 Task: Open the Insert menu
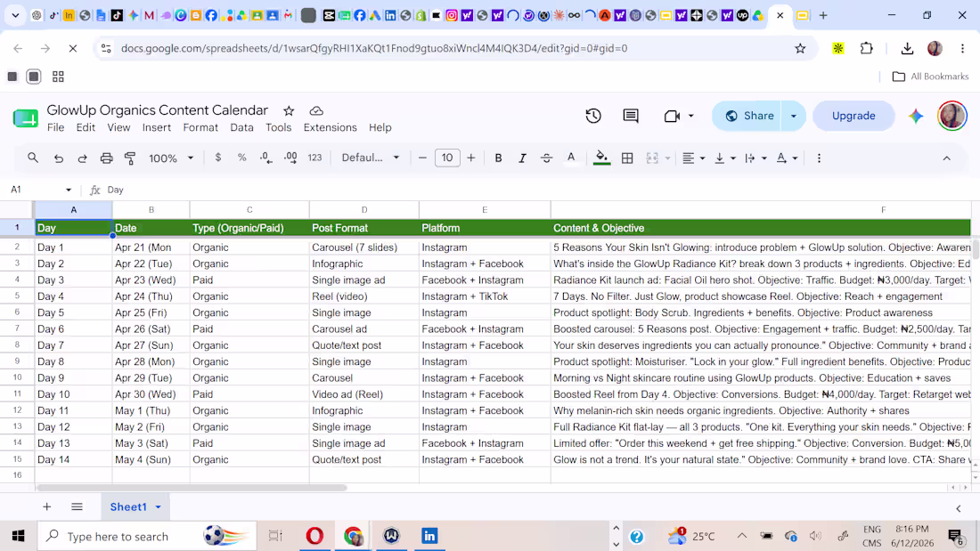(x=156, y=127)
